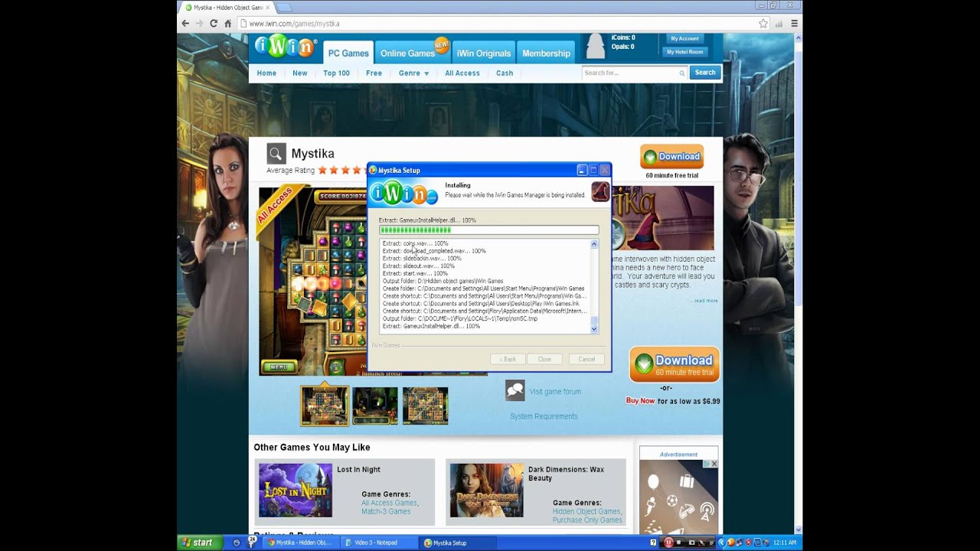This screenshot has height=551, width=980.
Task: Click the read more link
Action: (706, 301)
